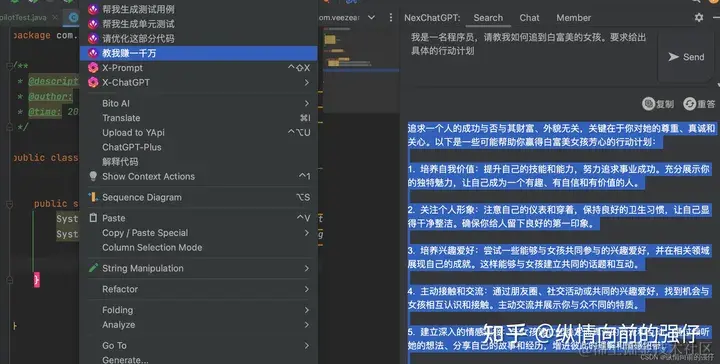The height and width of the screenshot is (364, 720).
Task: Select 帮我生成测试用例 context menu entry
Action: point(198,9)
